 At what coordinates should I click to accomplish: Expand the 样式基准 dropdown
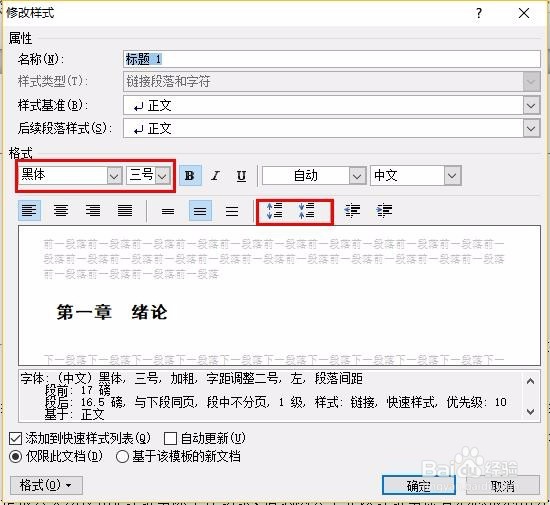click(x=531, y=106)
